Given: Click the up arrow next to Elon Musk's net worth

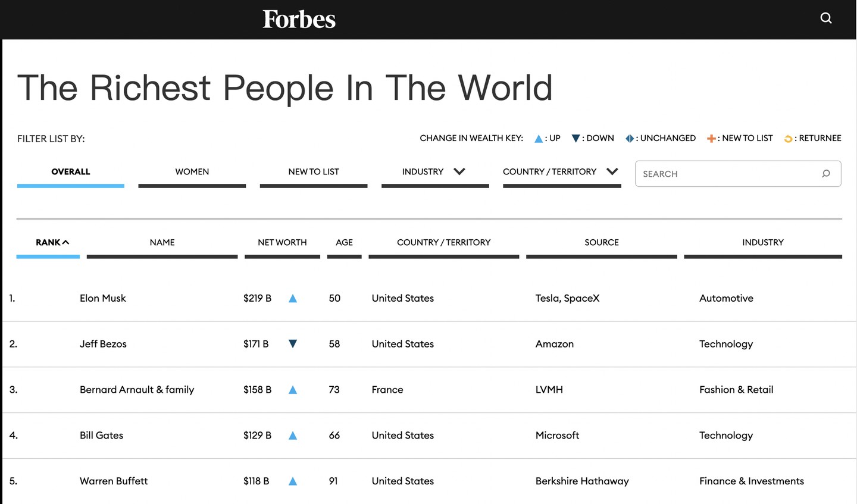Looking at the screenshot, I should 293,299.
